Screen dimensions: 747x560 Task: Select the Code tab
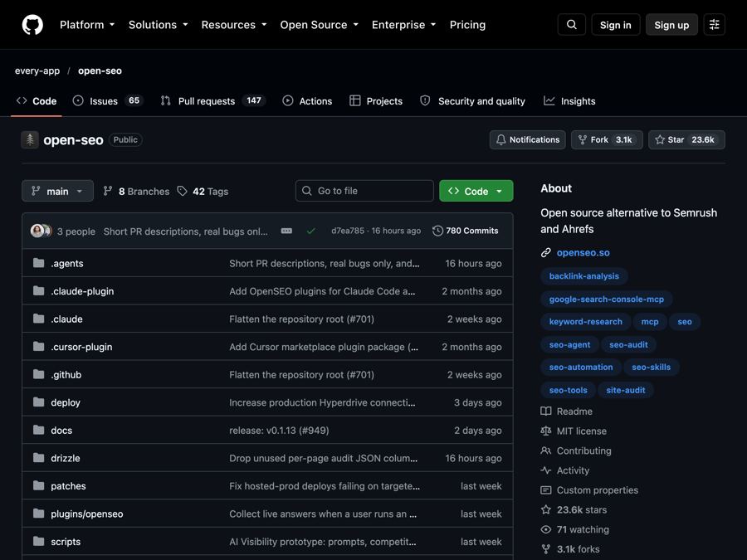pos(37,101)
